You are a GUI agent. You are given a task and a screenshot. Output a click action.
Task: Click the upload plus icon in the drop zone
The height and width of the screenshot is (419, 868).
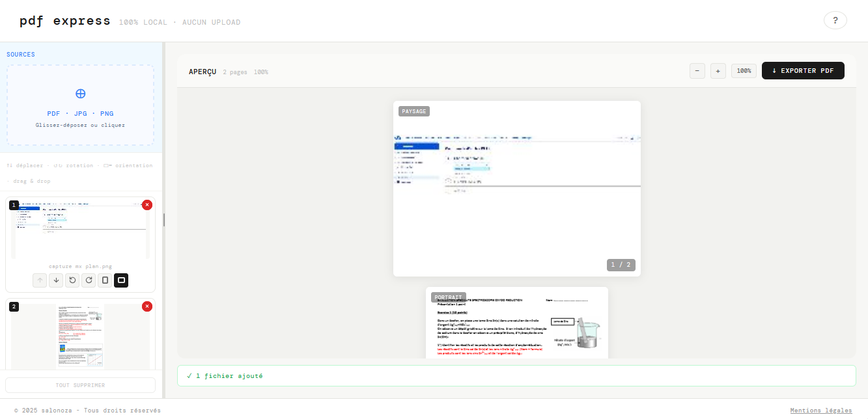(x=80, y=93)
